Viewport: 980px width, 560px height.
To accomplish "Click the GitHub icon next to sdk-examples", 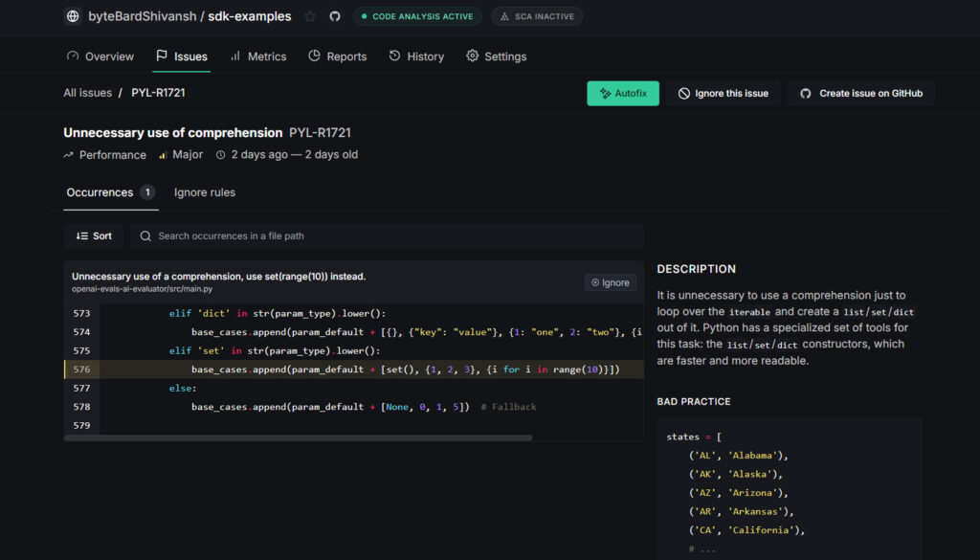I will (335, 16).
